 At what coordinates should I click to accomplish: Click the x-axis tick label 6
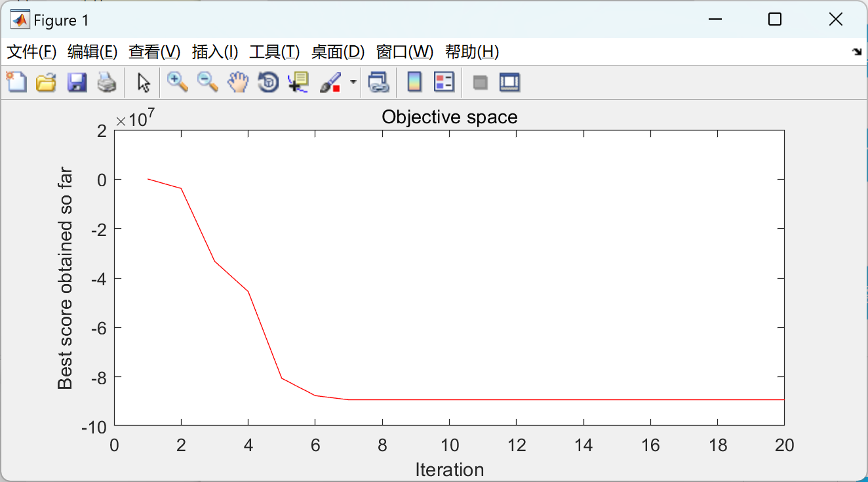pyautogui.click(x=315, y=445)
